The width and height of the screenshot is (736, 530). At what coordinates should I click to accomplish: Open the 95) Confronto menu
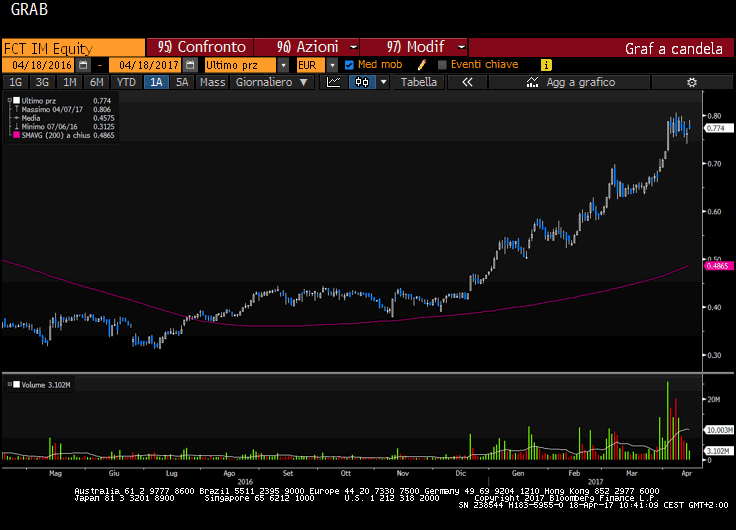point(201,47)
